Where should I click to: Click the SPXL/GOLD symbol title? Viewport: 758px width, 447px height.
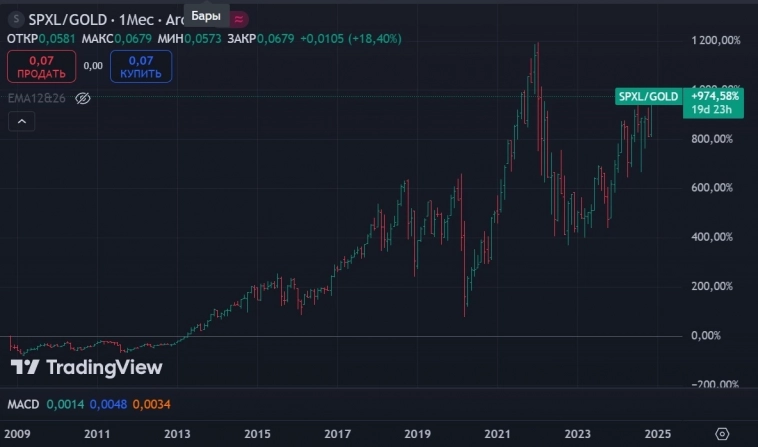68,20
